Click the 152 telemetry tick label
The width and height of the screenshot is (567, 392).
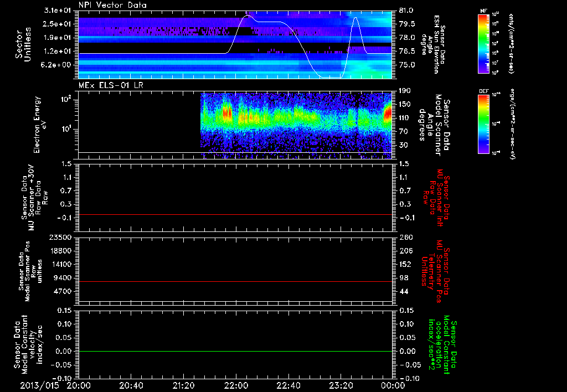405,264
